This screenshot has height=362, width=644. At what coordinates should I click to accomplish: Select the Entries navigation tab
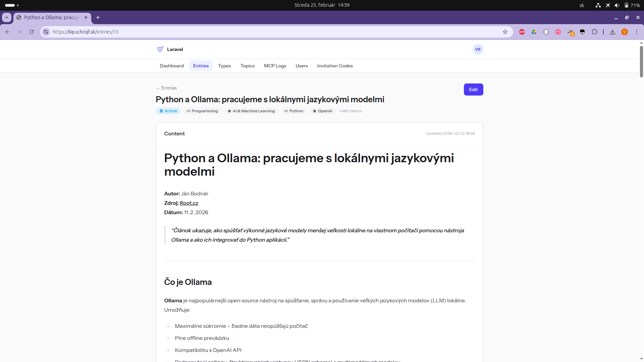pos(201,66)
